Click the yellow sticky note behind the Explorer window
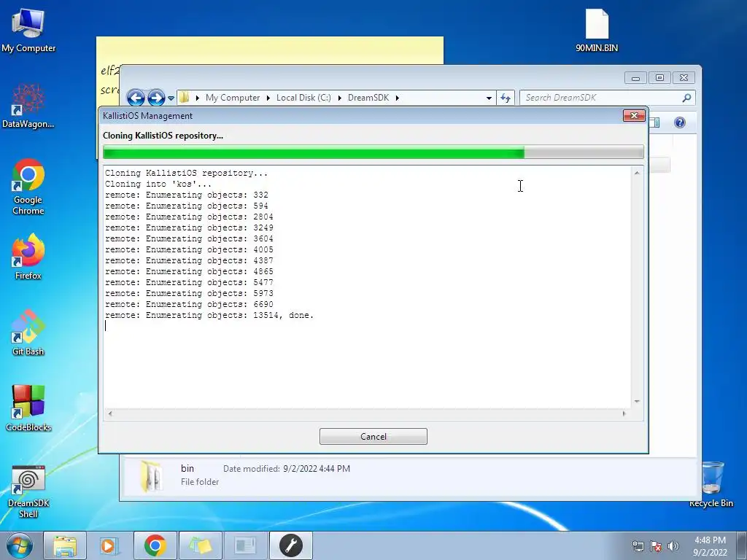The image size is (747, 560). click(x=270, y=50)
